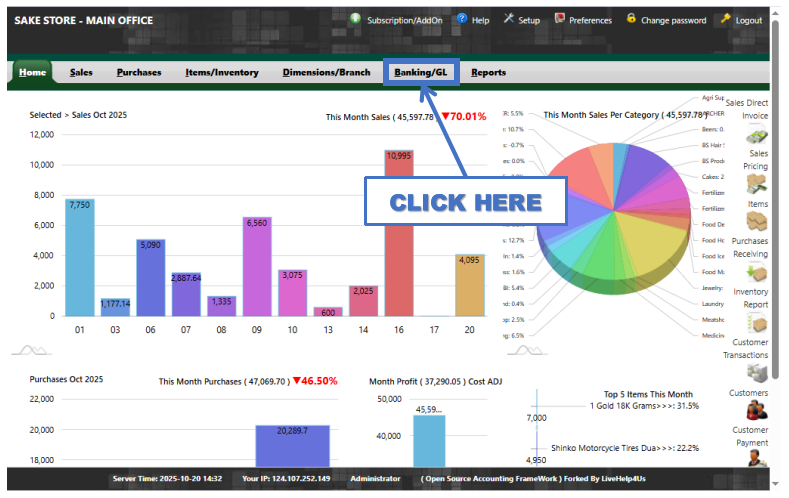Go to the Items/Inventory tab
This screenshot has width=789, height=498.
pos(222,72)
